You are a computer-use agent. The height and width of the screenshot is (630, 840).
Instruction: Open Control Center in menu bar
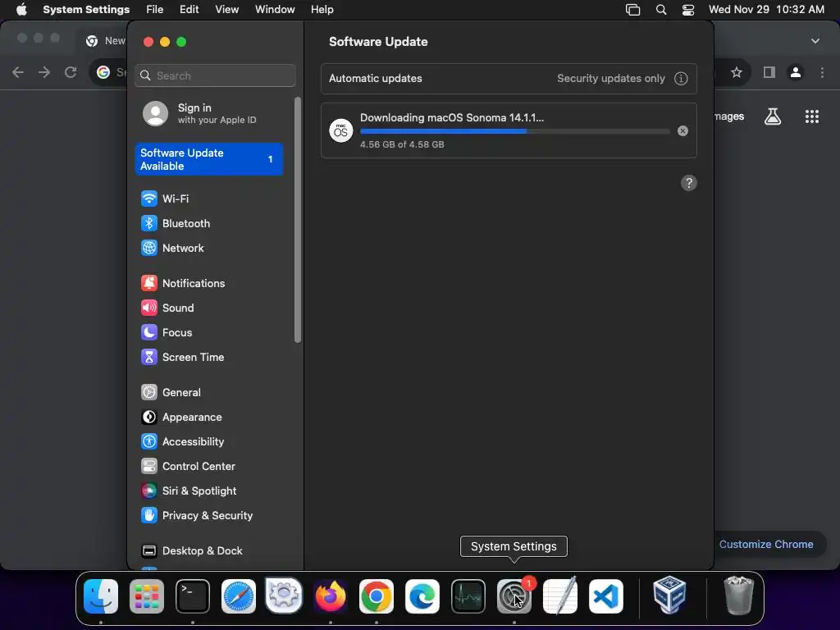tap(688, 10)
